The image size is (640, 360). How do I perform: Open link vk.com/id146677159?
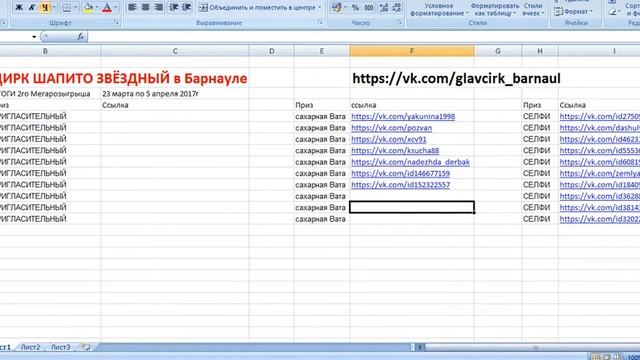(x=400, y=173)
